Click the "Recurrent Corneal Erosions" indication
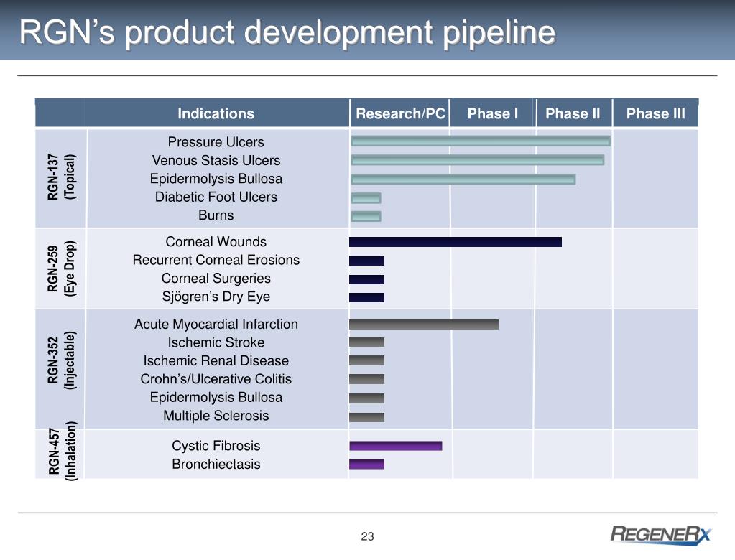The width and height of the screenshot is (735, 560). coord(216,260)
